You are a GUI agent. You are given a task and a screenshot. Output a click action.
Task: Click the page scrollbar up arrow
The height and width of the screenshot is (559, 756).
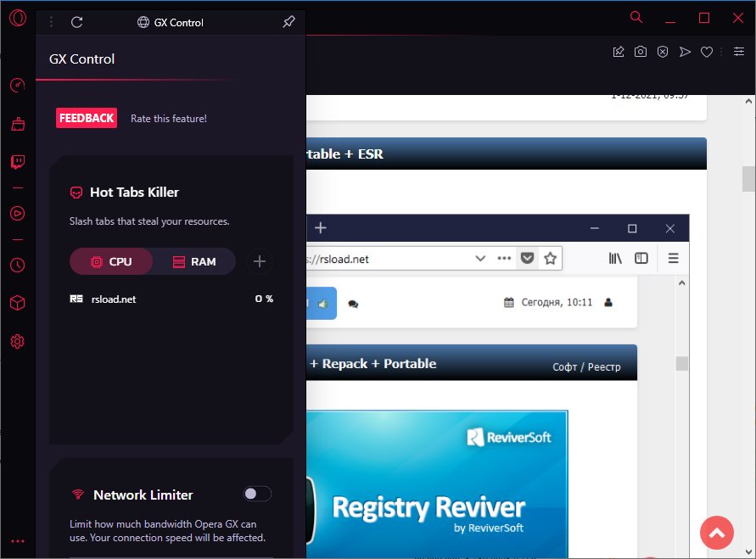pyautogui.click(x=748, y=102)
